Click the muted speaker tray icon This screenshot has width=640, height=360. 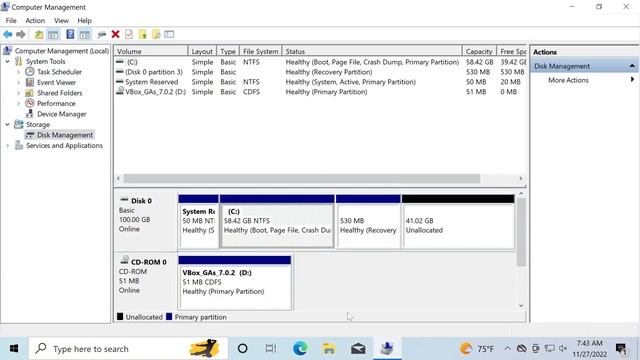click(x=563, y=349)
